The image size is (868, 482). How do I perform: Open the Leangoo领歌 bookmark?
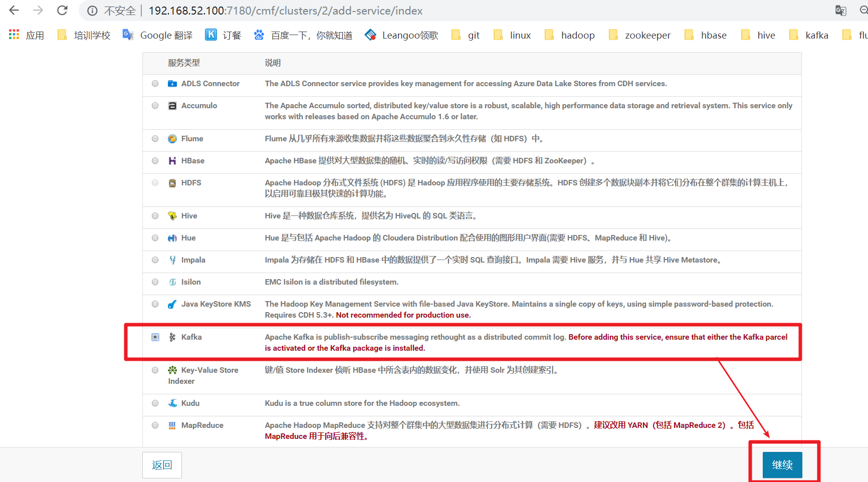click(402, 35)
